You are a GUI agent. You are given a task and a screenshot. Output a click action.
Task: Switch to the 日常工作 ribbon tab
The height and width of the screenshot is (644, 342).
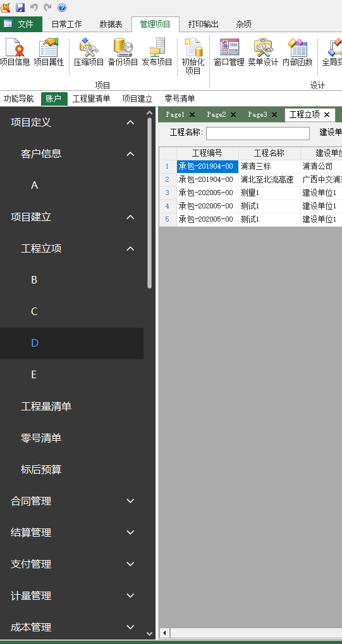click(66, 24)
